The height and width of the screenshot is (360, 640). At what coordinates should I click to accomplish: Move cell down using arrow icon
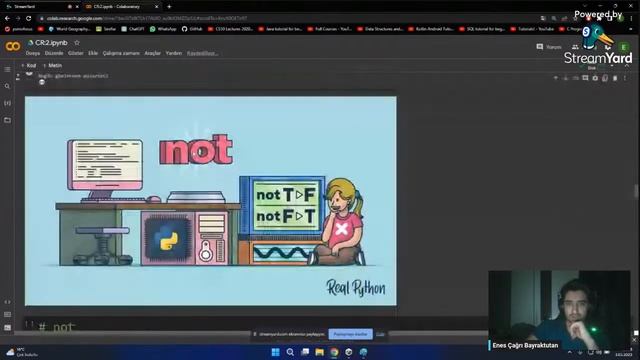click(566, 78)
